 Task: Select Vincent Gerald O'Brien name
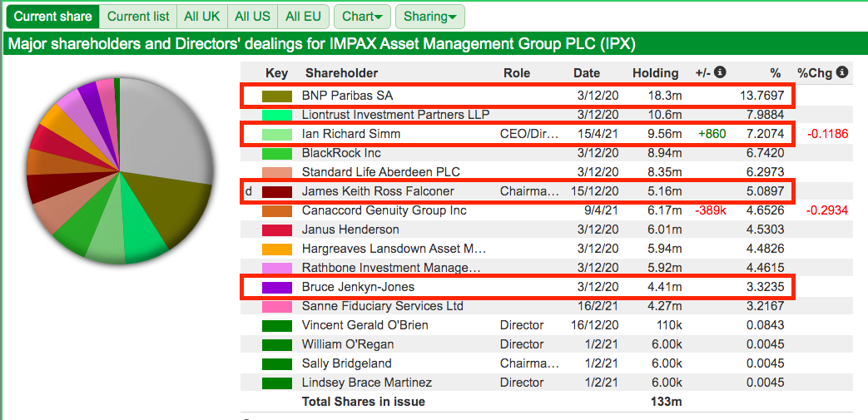click(365, 325)
